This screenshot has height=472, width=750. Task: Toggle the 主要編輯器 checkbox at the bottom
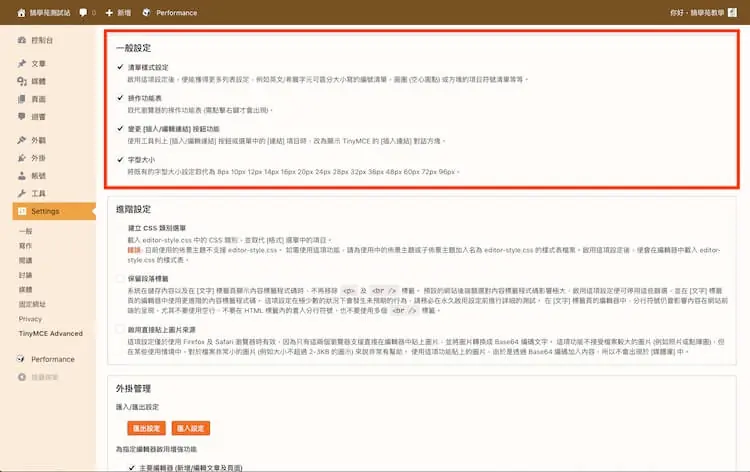click(132, 468)
